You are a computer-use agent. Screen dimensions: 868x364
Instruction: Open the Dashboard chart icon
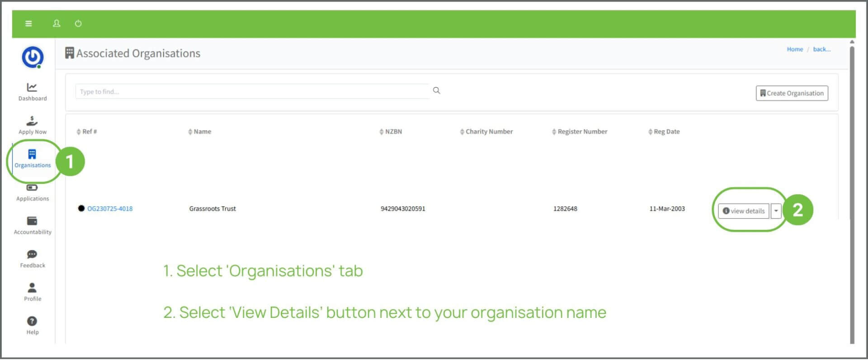32,88
